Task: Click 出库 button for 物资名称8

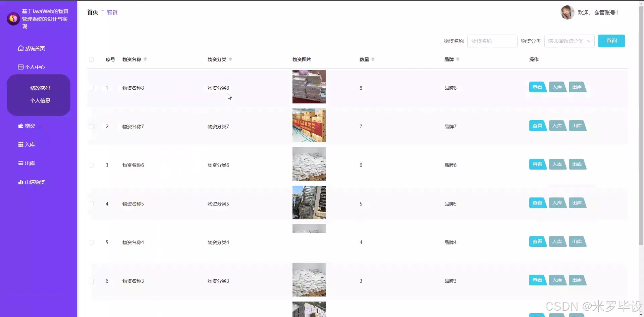Action: (x=577, y=87)
